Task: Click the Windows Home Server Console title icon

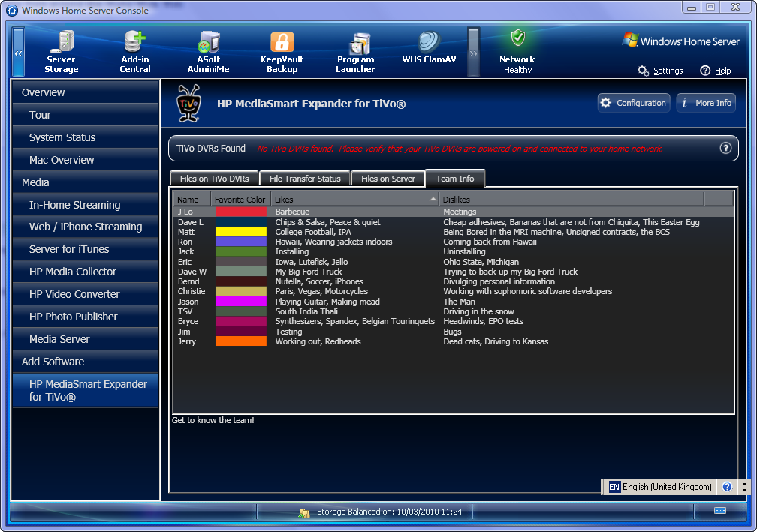Action: 11,10
